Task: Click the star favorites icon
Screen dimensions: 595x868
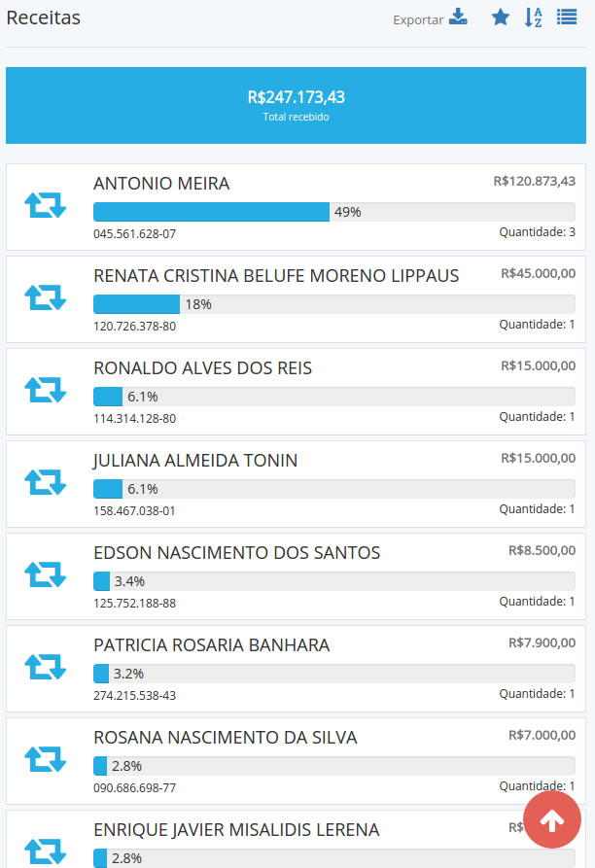Action: click(x=501, y=17)
